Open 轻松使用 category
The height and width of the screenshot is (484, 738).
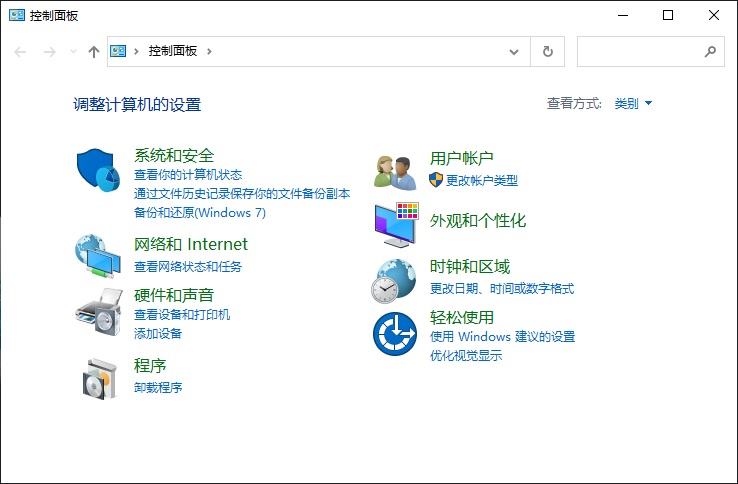click(x=462, y=317)
